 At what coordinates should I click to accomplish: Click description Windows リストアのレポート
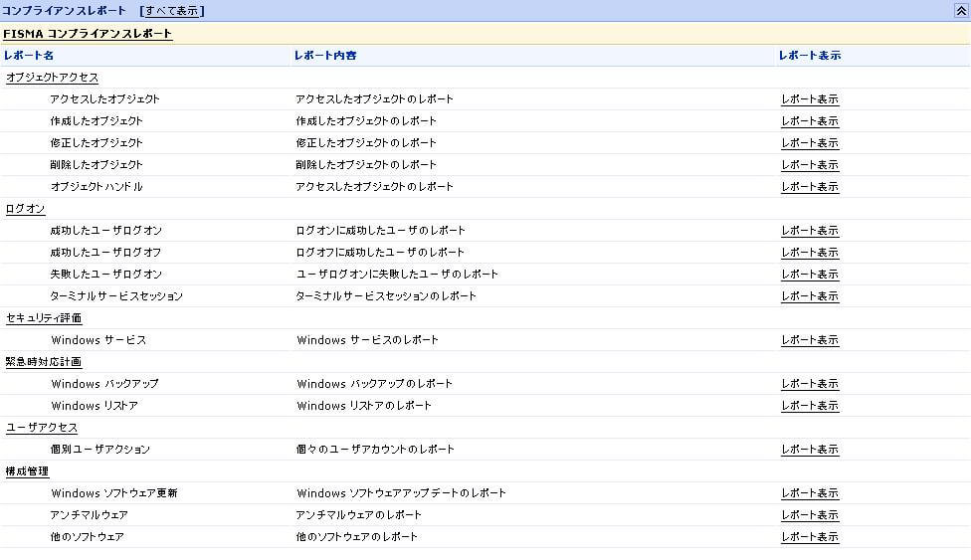364,406
